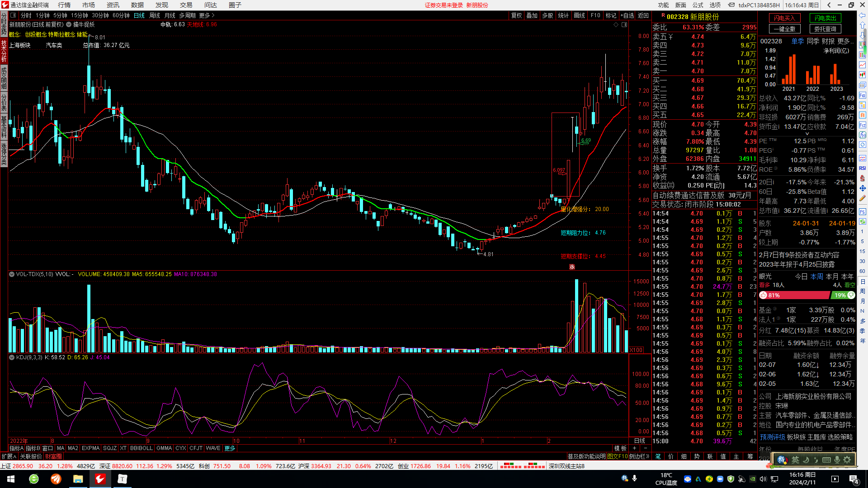This screenshot has height=488, width=868.
Task: Click the panel layout icon left of 分时
Action: click(x=13, y=15)
